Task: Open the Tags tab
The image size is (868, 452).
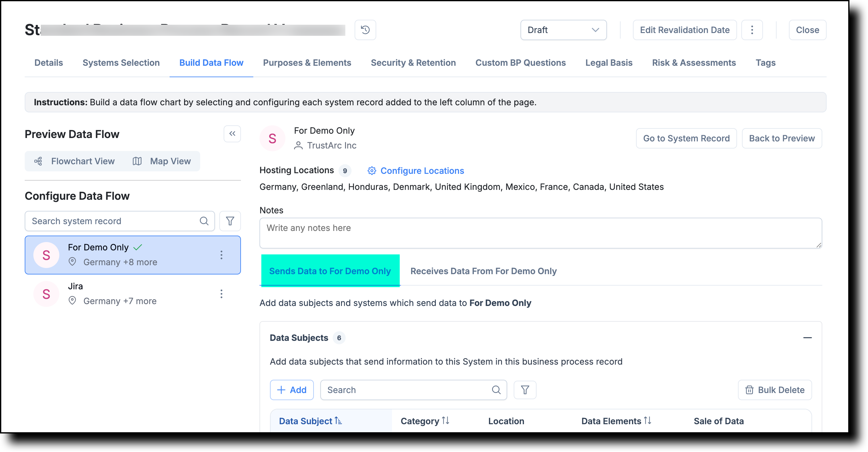Action: (765, 63)
